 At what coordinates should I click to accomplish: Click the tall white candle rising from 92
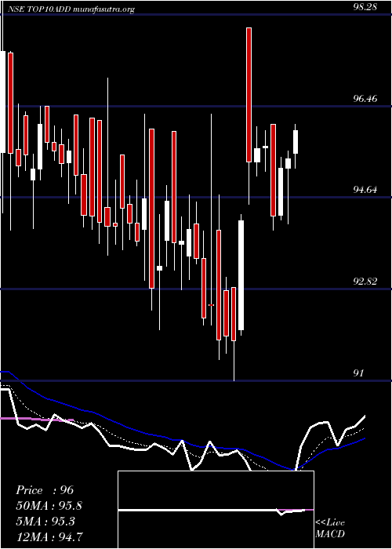click(x=241, y=275)
